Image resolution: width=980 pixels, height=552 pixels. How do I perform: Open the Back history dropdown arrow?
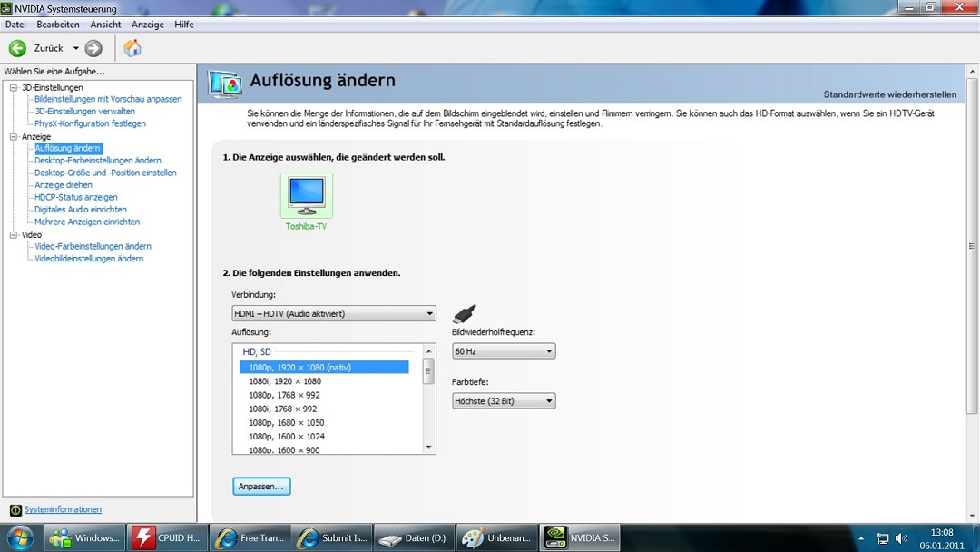[x=75, y=48]
